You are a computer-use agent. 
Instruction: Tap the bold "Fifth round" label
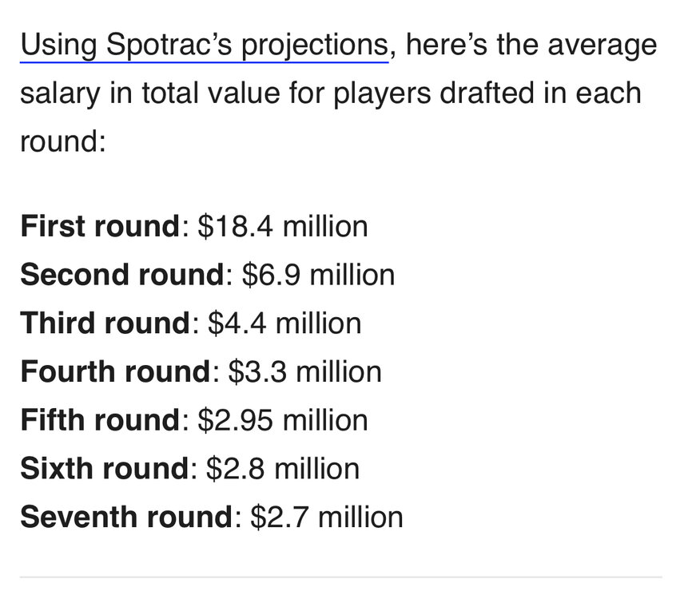100,420
